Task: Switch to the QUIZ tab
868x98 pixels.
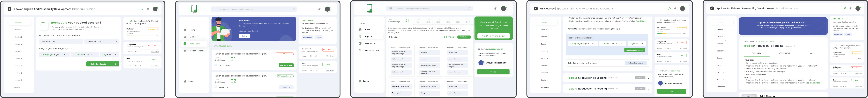Action: 812,53
